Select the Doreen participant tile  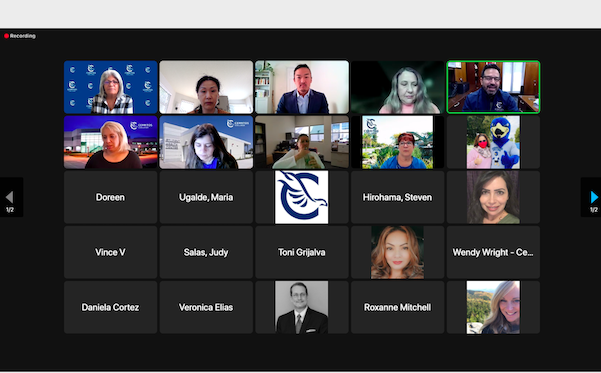110,197
